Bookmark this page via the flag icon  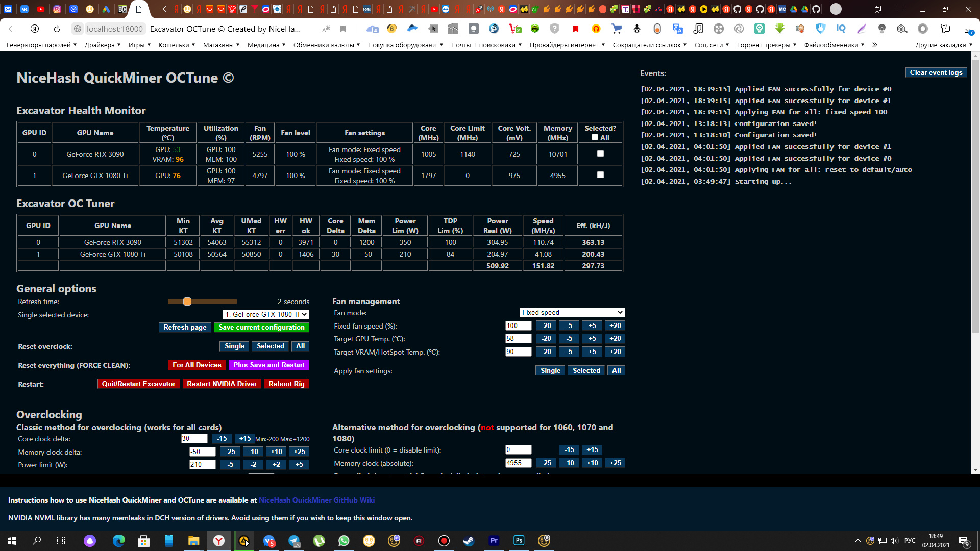pyautogui.click(x=344, y=29)
